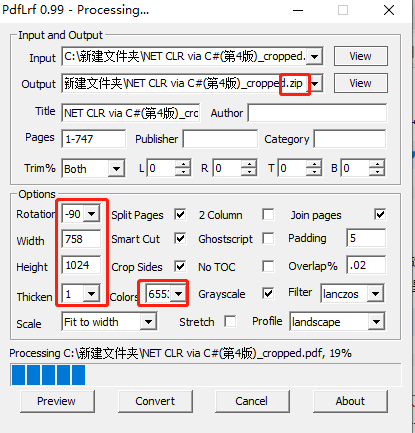This screenshot has width=415, height=433.
Task: Open the Colors dropdown
Action: click(179, 294)
